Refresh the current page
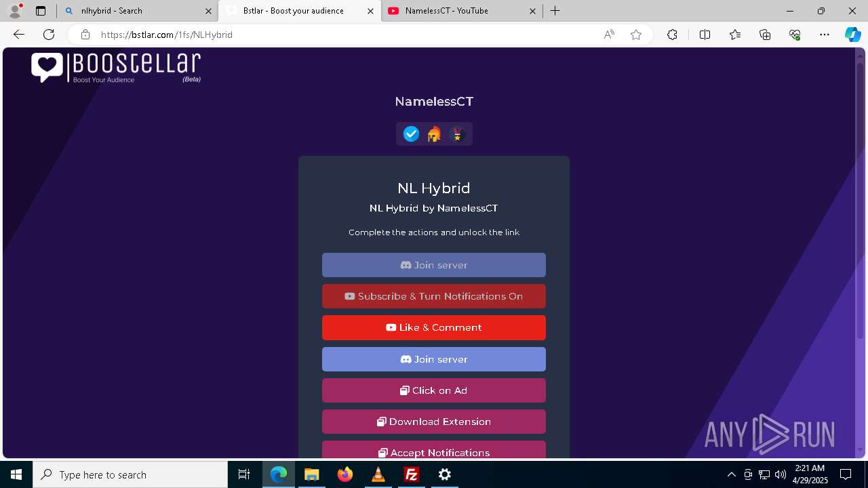This screenshot has width=868, height=488. click(x=49, y=35)
